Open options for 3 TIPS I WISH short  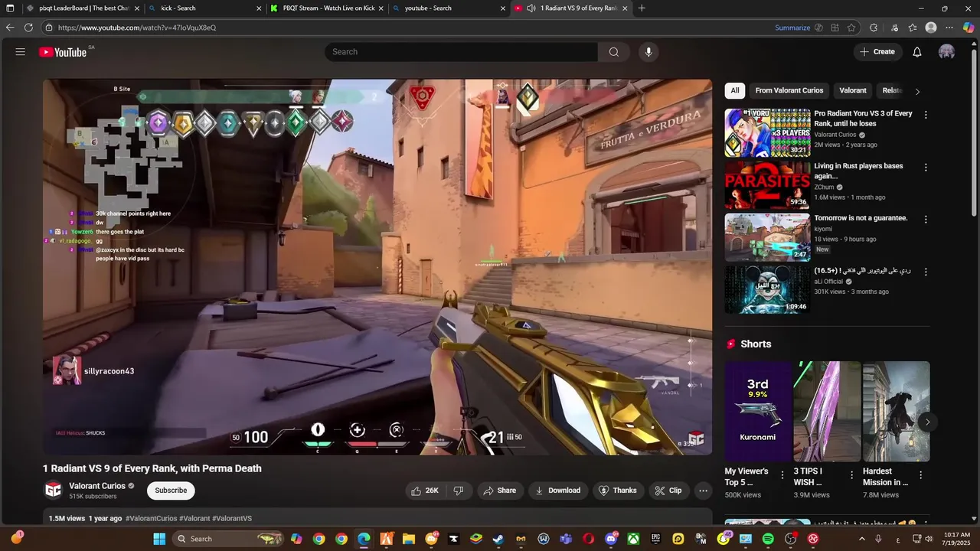point(851,475)
